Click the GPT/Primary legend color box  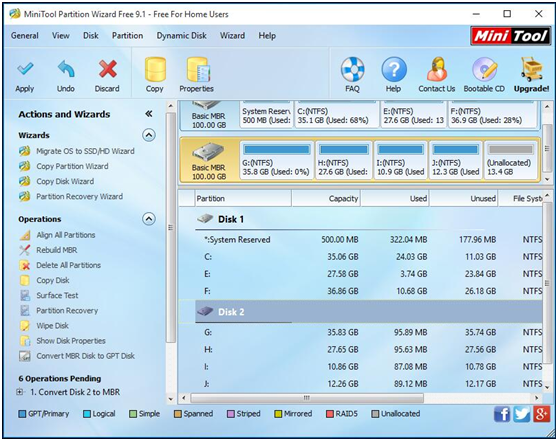point(22,414)
